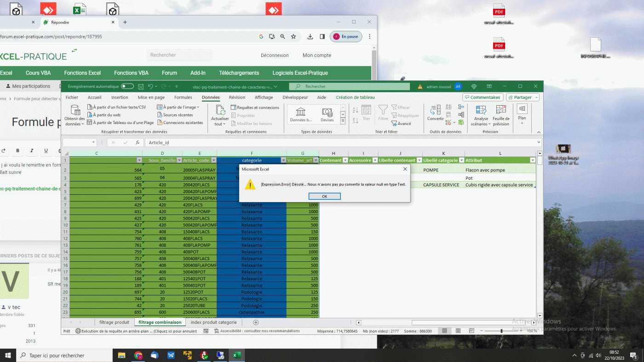This screenshot has height=362, width=644.
Task: Click the Obtenir des données icon
Action: point(75,111)
